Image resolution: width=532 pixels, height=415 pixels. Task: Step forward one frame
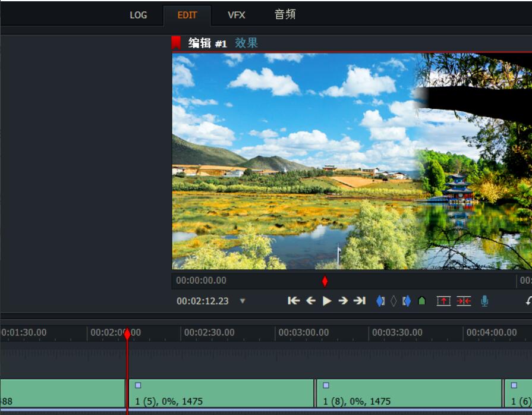pyautogui.click(x=343, y=301)
